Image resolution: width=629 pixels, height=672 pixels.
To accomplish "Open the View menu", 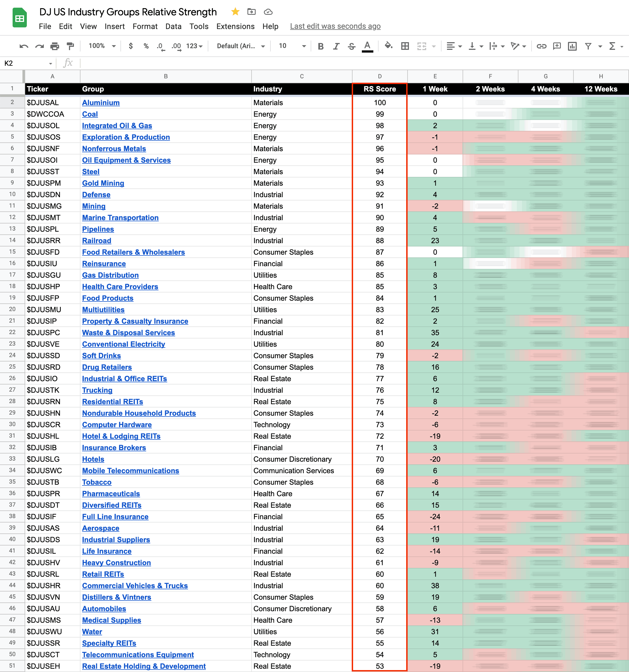I will tap(88, 26).
